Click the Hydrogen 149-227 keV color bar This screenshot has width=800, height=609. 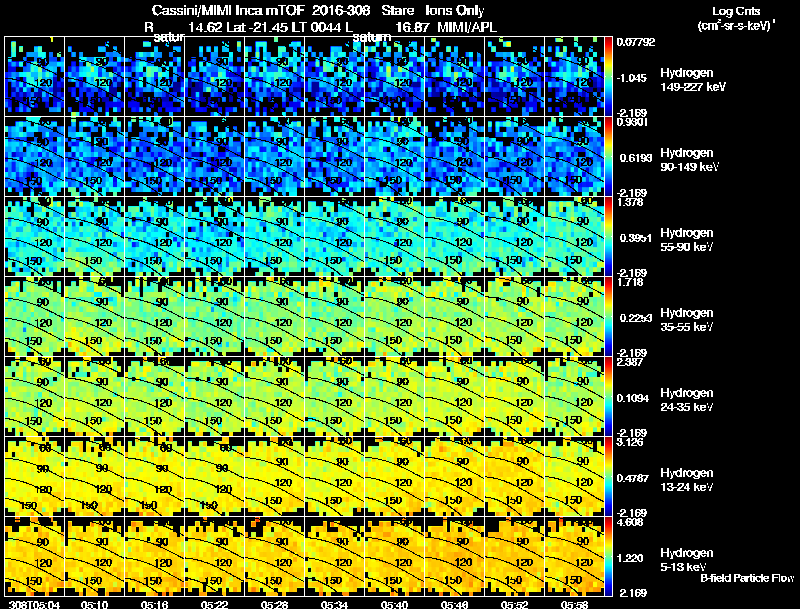[608, 77]
